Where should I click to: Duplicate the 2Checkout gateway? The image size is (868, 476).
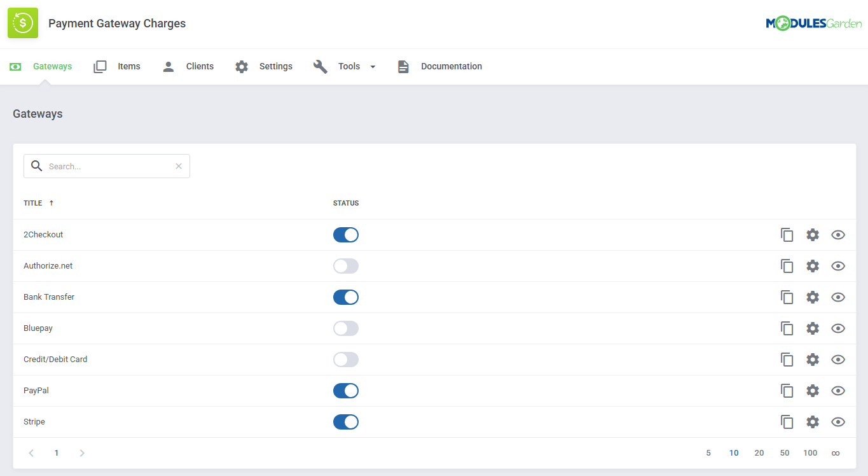[787, 234]
